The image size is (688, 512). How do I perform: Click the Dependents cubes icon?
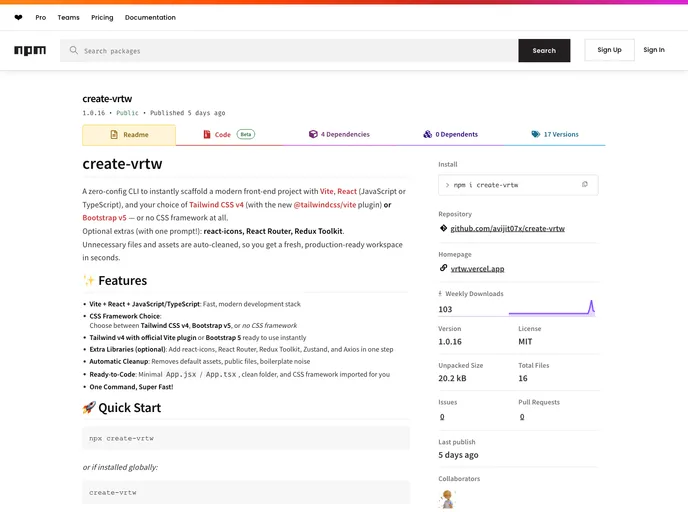pos(427,134)
